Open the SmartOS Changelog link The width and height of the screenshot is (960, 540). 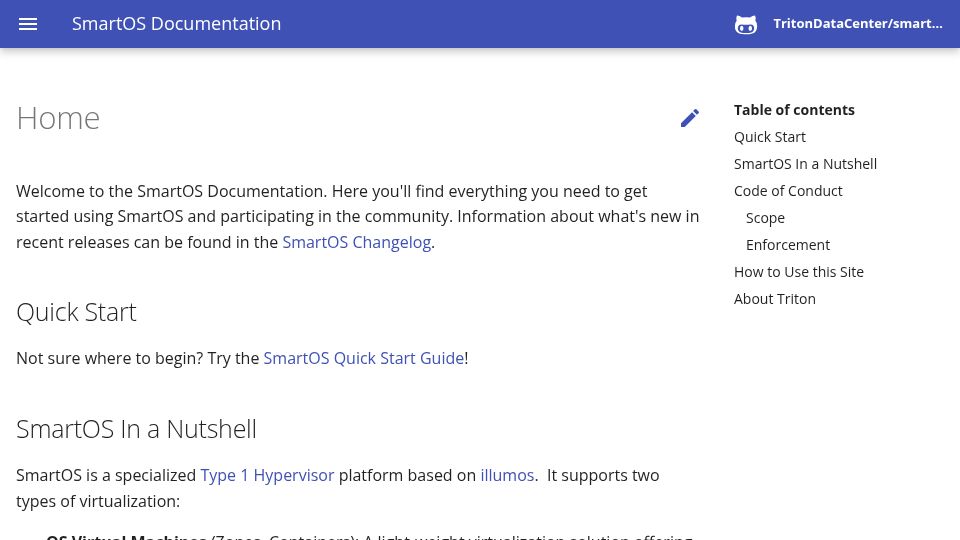point(356,242)
